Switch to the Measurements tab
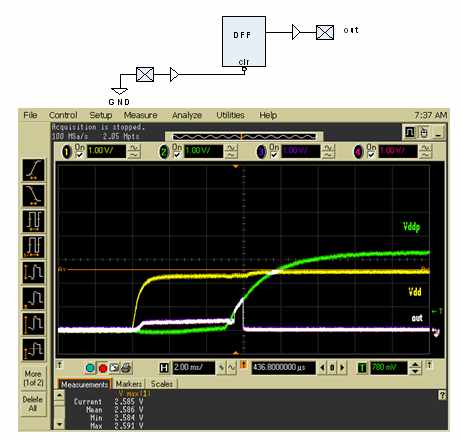The width and height of the screenshot is (461, 441). click(x=84, y=384)
